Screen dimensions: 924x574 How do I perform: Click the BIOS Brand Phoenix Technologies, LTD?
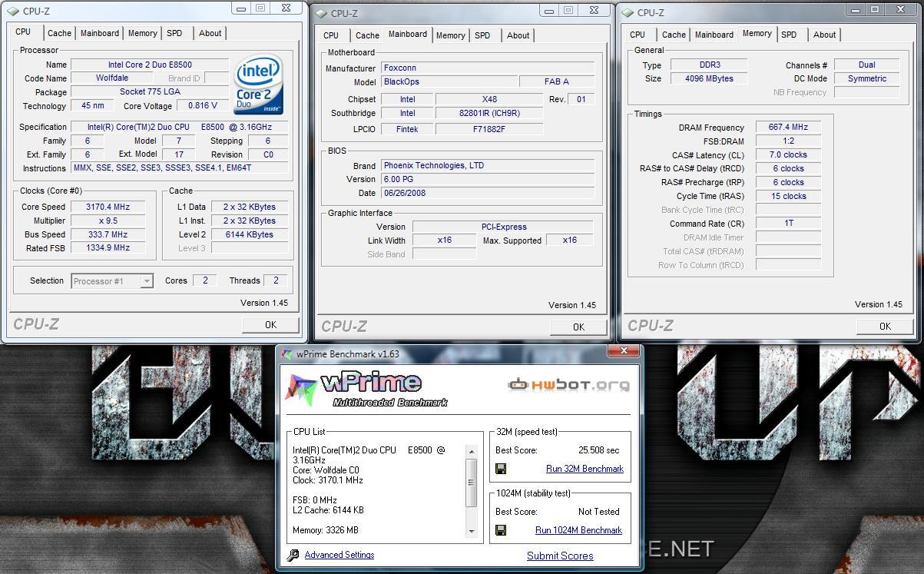click(x=487, y=165)
